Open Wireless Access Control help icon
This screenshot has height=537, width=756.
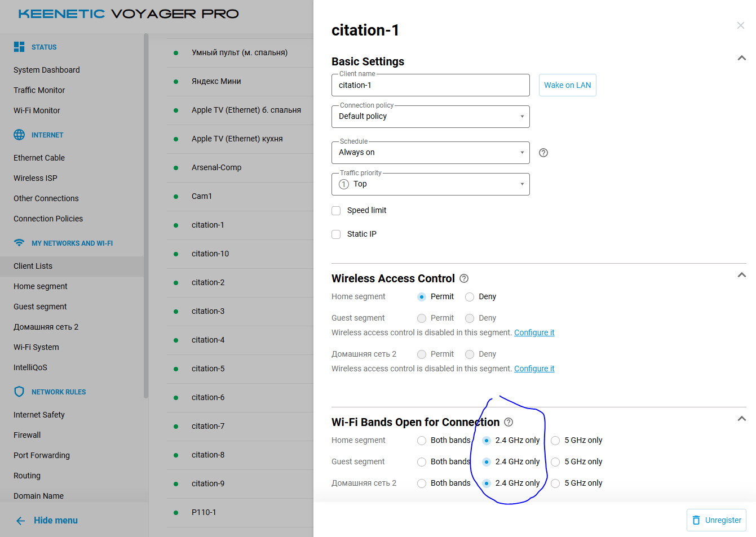[x=464, y=278]
